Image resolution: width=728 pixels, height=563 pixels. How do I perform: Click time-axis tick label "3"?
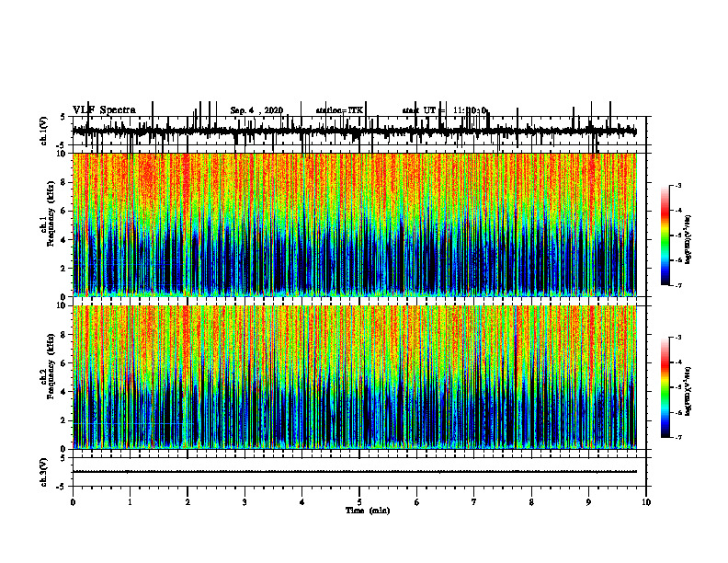[x=245, y=502]
